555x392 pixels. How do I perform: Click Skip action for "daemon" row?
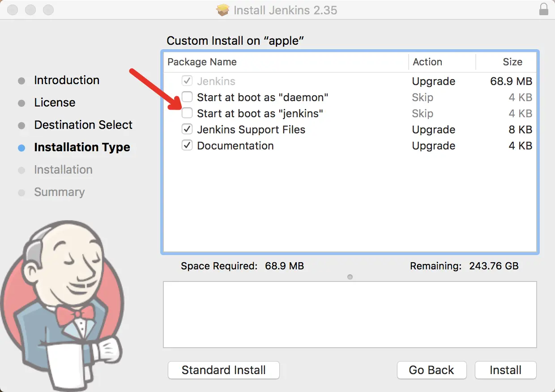tap(423, 98)
